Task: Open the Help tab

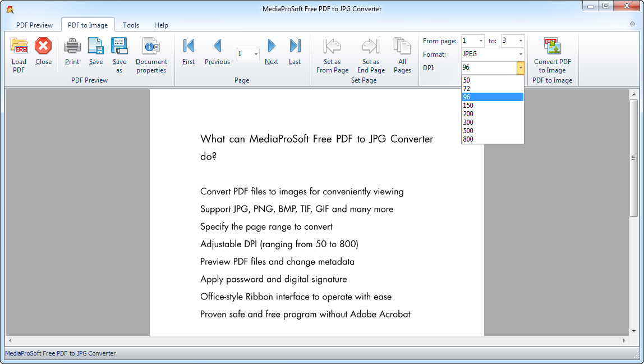Action: point(161,25)
